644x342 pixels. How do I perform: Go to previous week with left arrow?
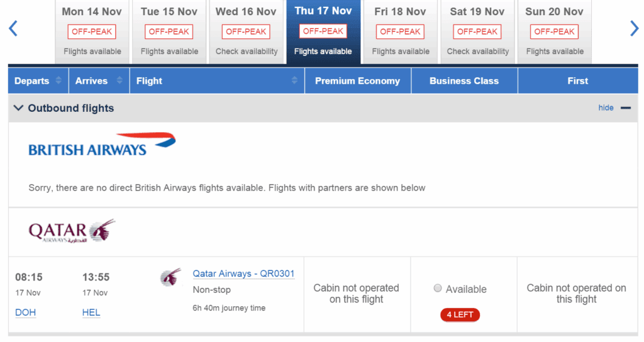(13, 29)
